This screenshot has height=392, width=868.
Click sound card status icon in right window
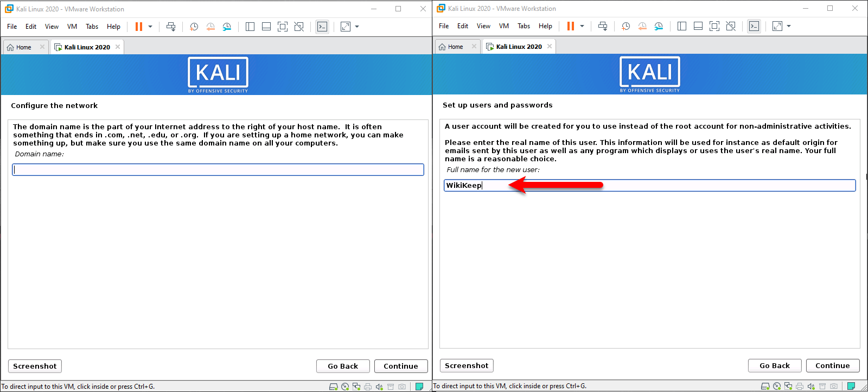pyautogui.click(x=811, y=386)
